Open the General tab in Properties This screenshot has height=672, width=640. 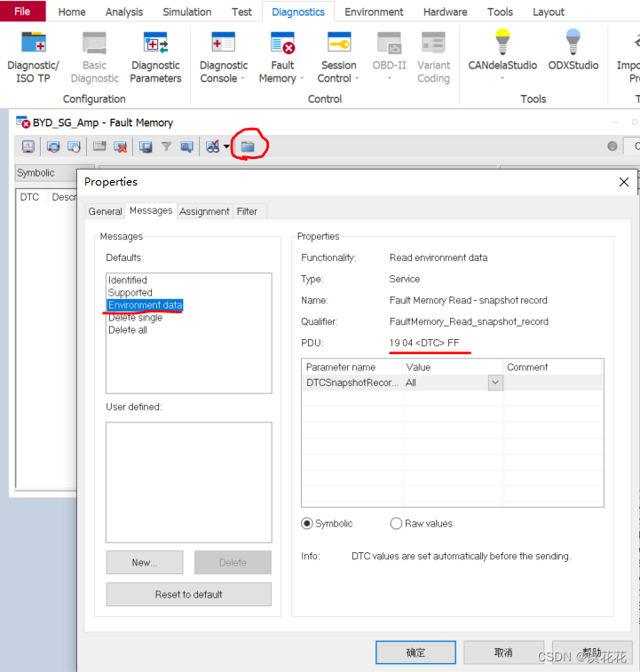pyautogui.click(x=105, y=211)
